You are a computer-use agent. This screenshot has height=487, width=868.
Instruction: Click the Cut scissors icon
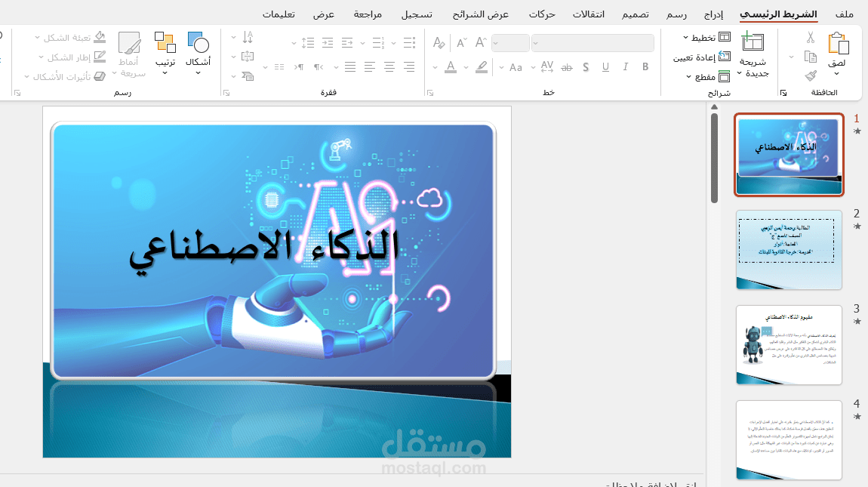(811, 38)
